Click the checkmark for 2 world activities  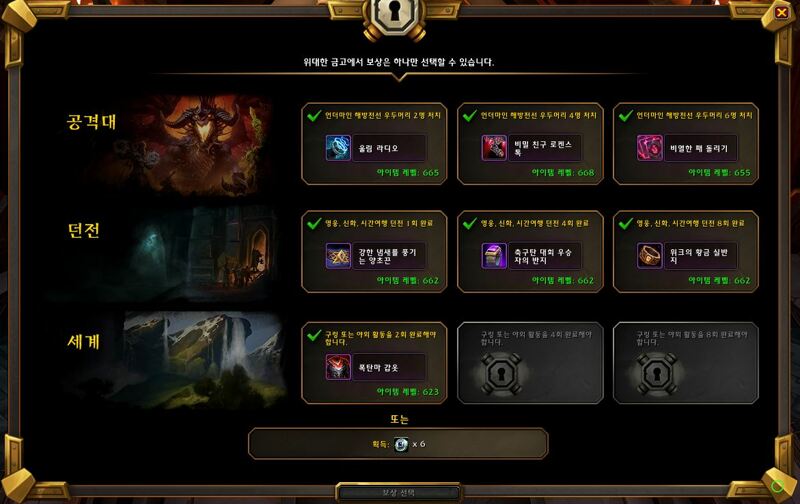point(314,335)
